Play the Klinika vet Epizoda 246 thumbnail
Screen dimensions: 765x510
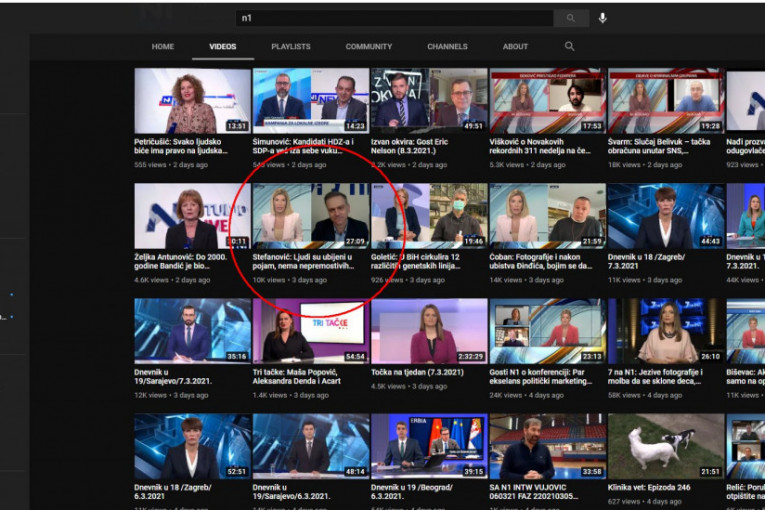(x=665, y=446)
